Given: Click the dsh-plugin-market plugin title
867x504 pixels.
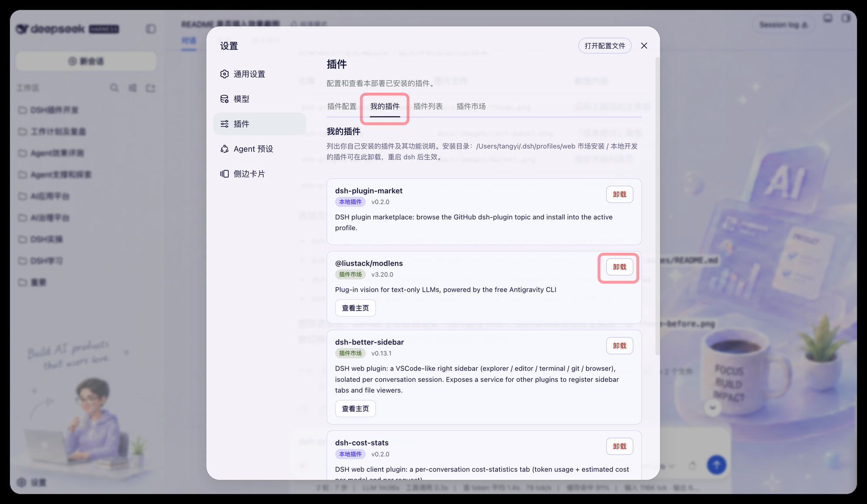Looking at the screenshot, I should point(368,191).
